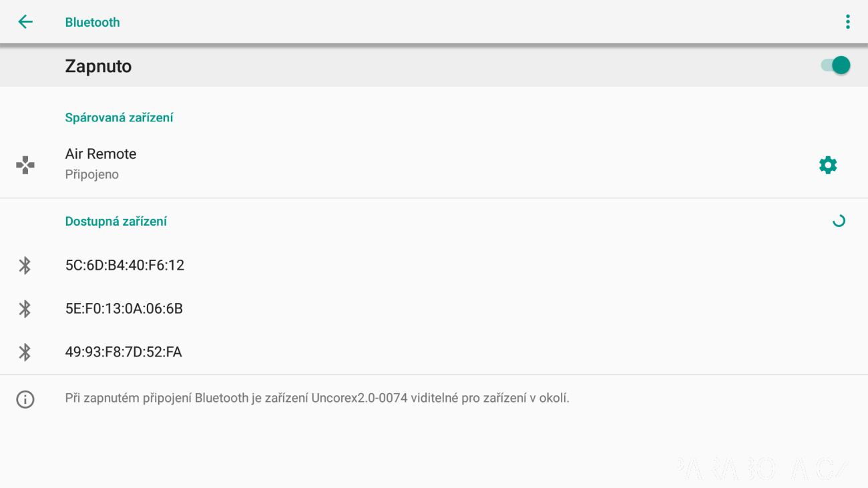Turn off the Bluetooth Zapnuto switch
This screenshot has width=868, height=488.
pyautogui.click(x=835, y=65)
